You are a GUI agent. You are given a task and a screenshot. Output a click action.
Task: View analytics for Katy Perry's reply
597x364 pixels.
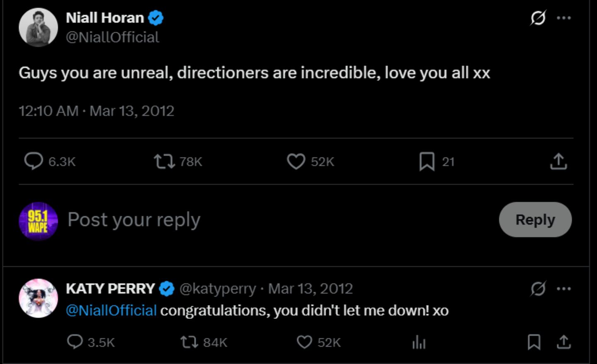pyautogui.click(x=419, y=342)
